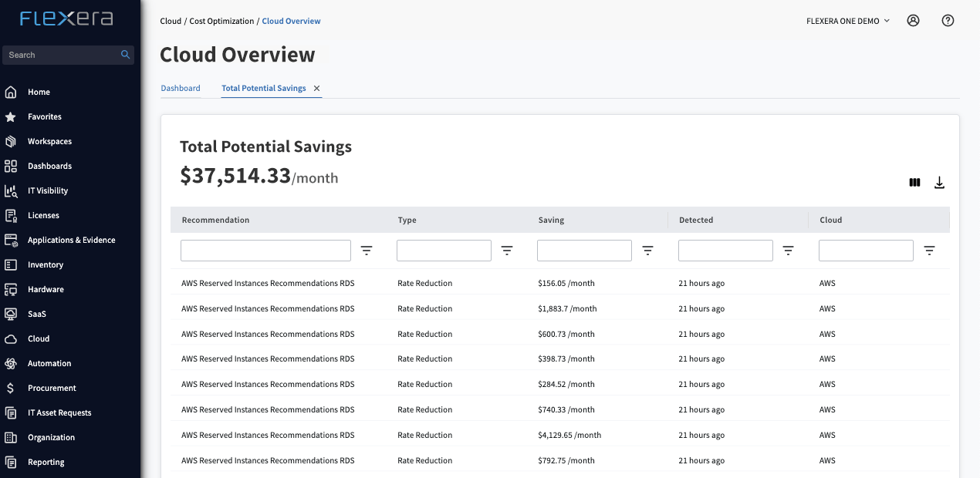This screenshot has height=478, width=980.
Task: Open filter options for Saving column
Action: point(647,251)
